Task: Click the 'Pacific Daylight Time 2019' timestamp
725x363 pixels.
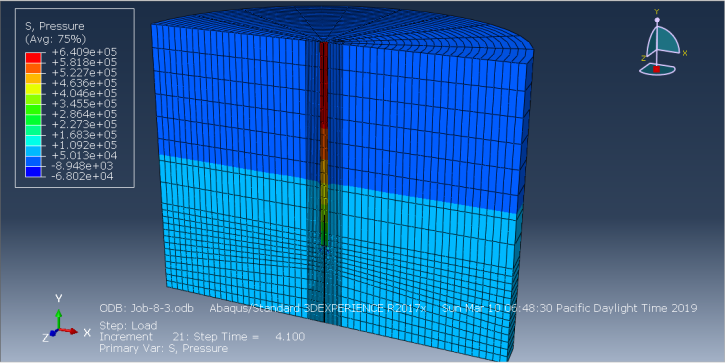Action: 626,308
